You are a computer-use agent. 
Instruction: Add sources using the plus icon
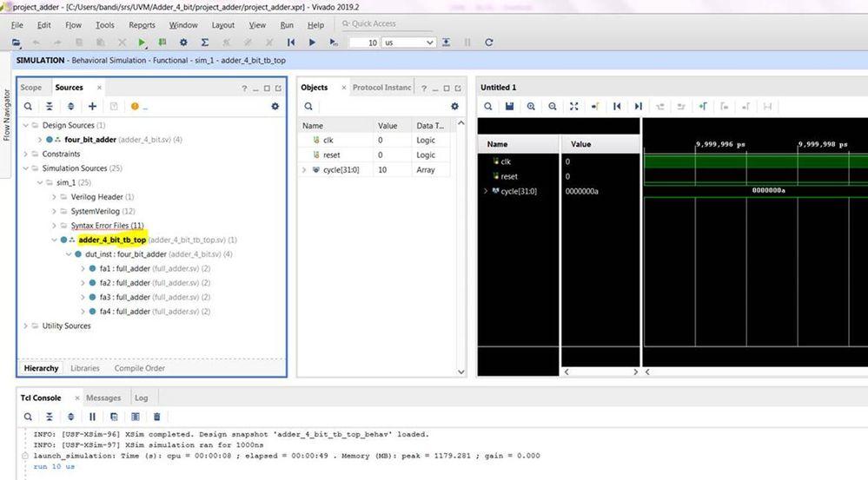(92, 106)
